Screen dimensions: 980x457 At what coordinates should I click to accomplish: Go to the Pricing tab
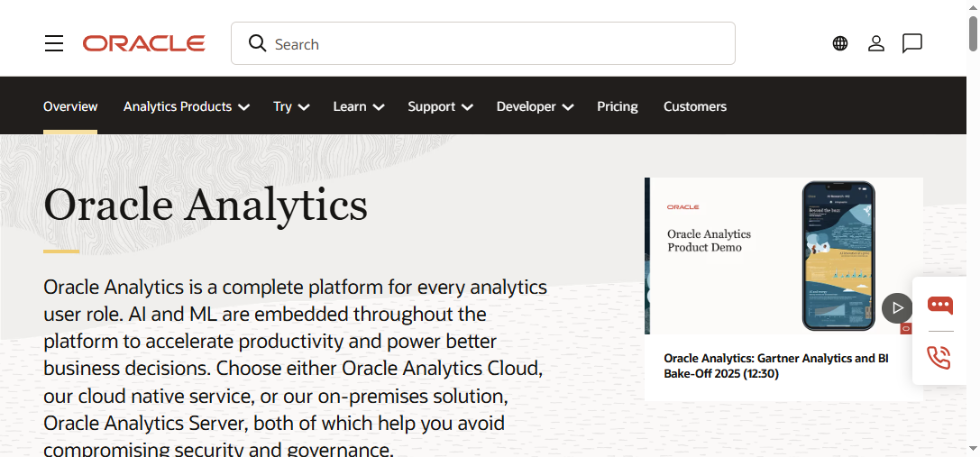click(x=617, y=106)
